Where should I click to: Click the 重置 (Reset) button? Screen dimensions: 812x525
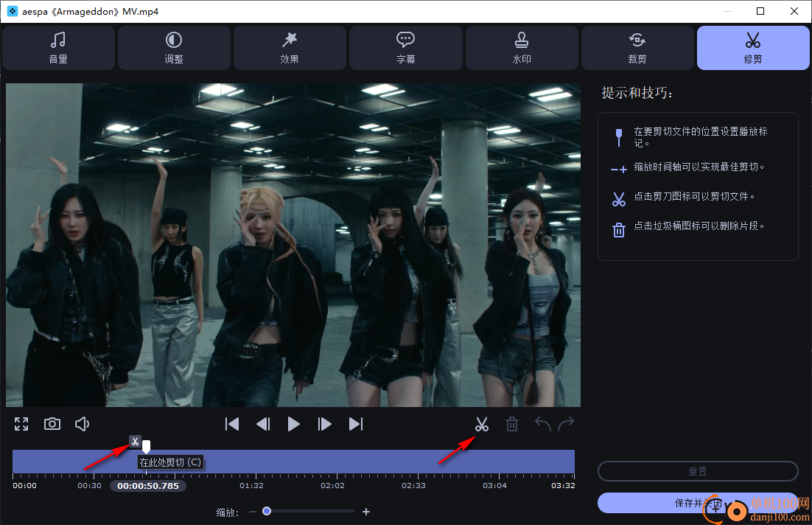tap(698, 471)
